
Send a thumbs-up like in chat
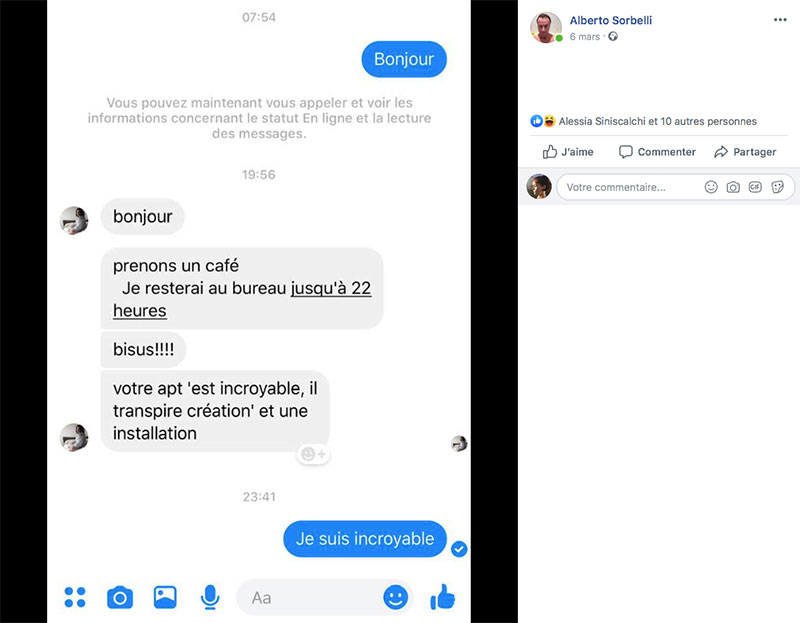click(x=442, y=597)
